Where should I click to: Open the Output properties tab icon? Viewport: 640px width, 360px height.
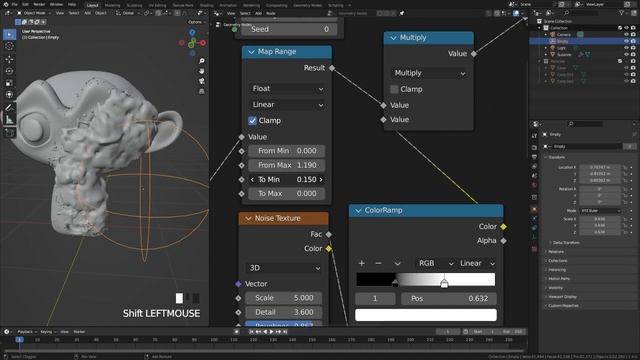pos(534,157)
